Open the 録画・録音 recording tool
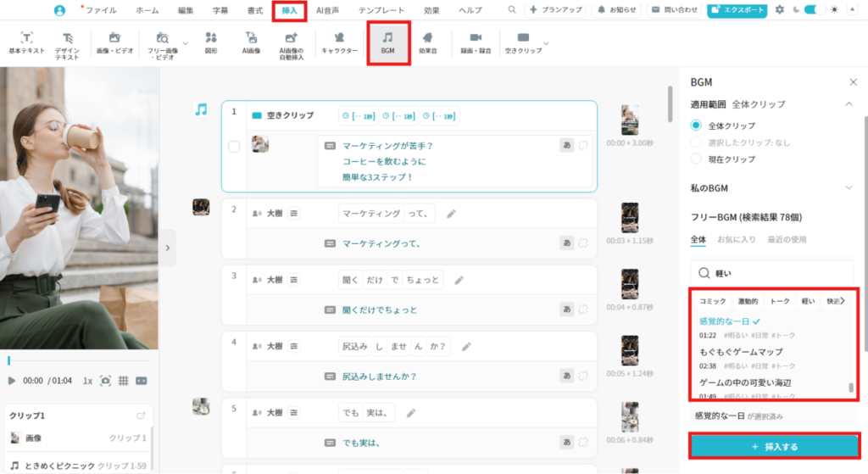868x474 pixels. (x=476, y=43)
